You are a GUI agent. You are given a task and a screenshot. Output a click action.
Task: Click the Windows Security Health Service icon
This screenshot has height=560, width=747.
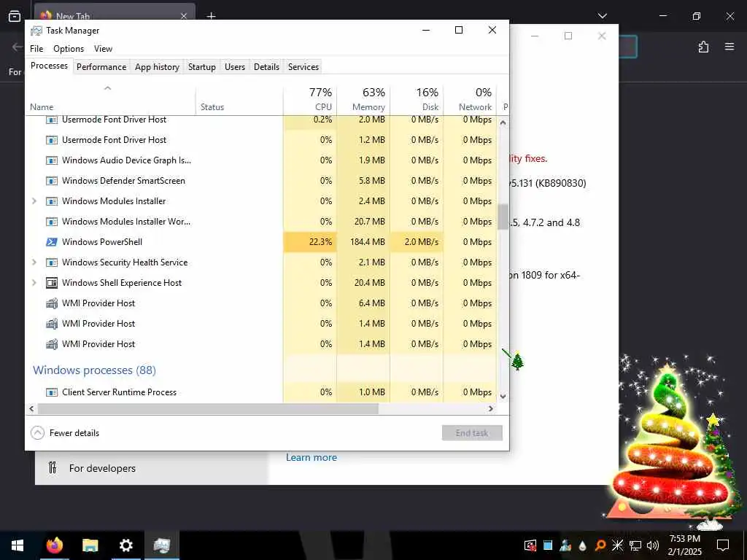tap(52, 262)
